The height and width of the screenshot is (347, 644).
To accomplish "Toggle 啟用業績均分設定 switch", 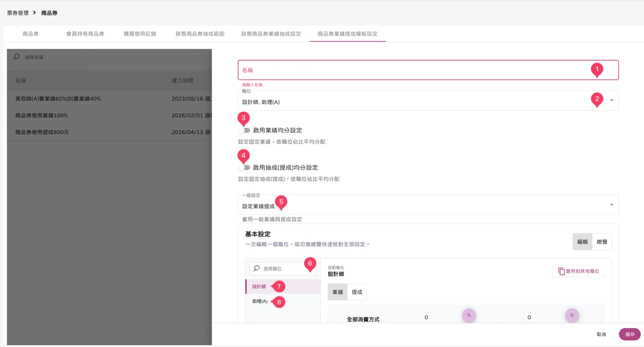I will click(x=245, y=131).
